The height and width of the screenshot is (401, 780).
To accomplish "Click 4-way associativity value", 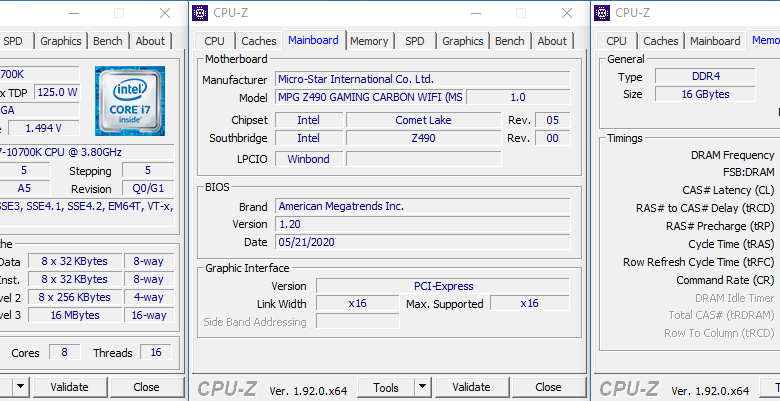I will [149, 297].
